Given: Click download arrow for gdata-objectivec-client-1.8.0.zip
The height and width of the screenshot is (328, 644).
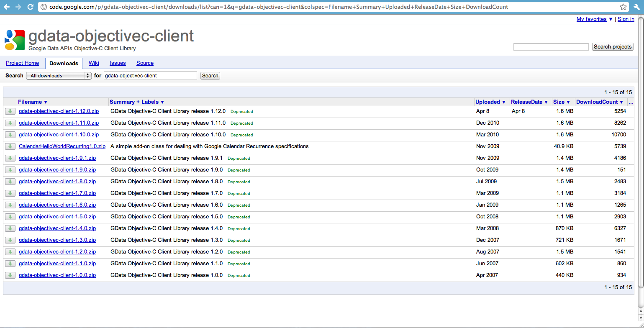Looking at the screenshot, I should coord(10,182).
